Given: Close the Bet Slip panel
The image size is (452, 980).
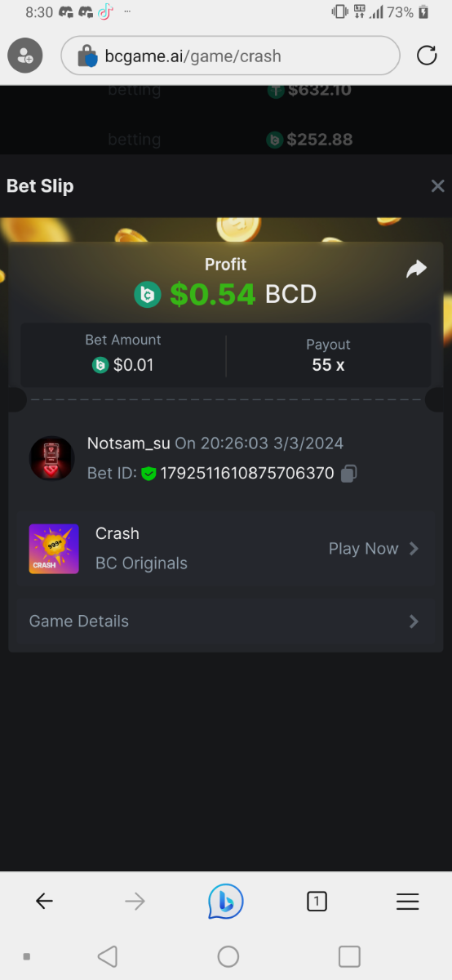Looking at the screenshot, I should [437, 186].
